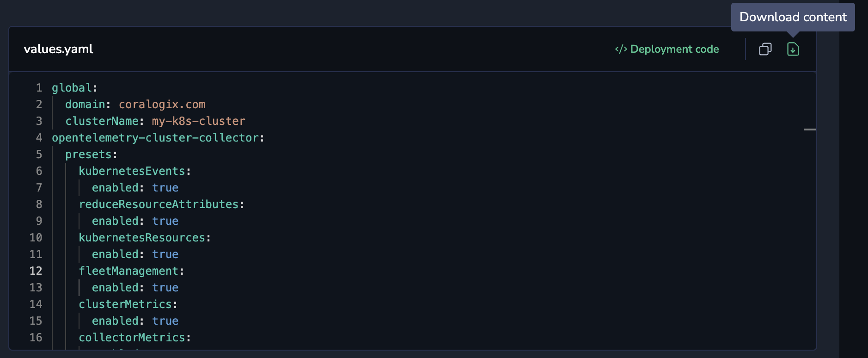868x358 pixels.
Task: Click the coralogix.com domain value
Action: [x=162, y=105]
